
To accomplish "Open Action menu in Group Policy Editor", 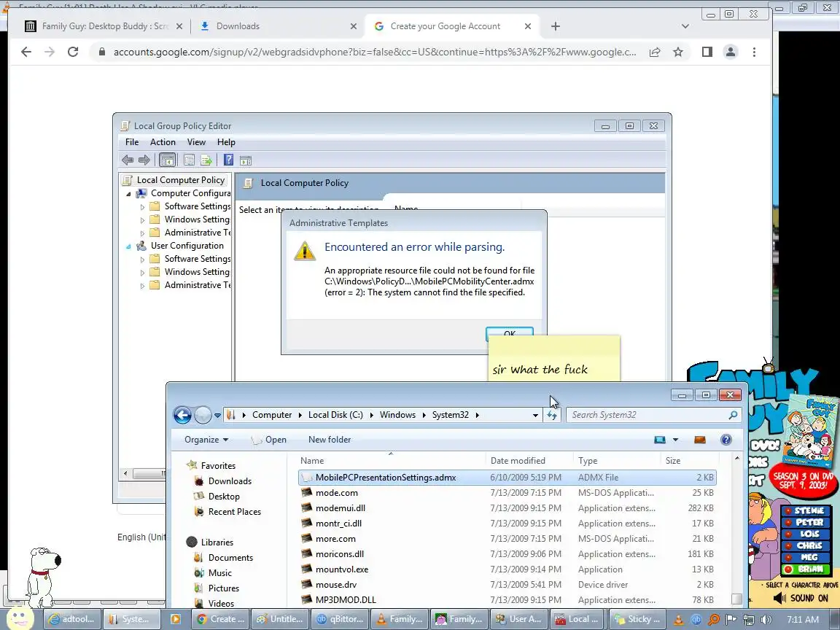I will (x=163, y=142).
